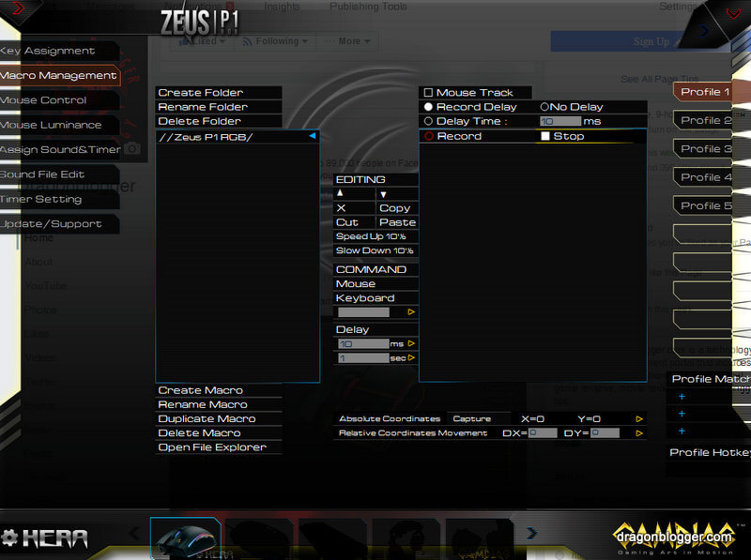Select the No Delay radio option
751x560 pixels.
[544, 107]
